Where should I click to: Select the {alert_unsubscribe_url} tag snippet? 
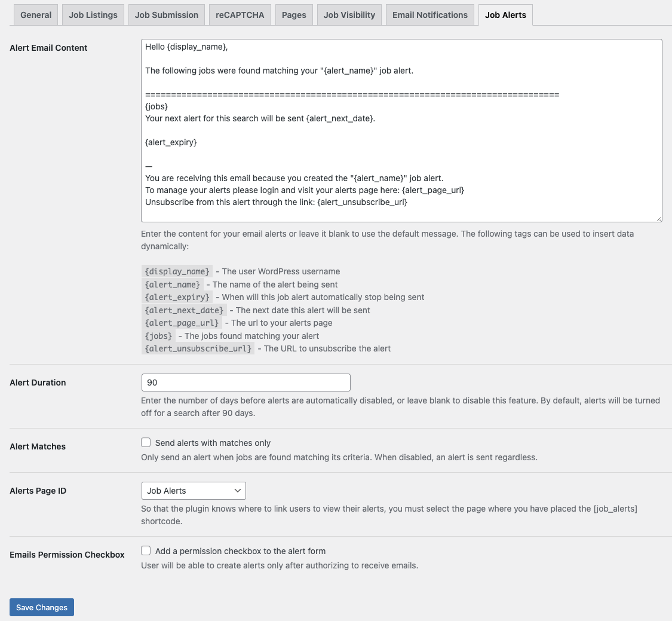[198, 348]
